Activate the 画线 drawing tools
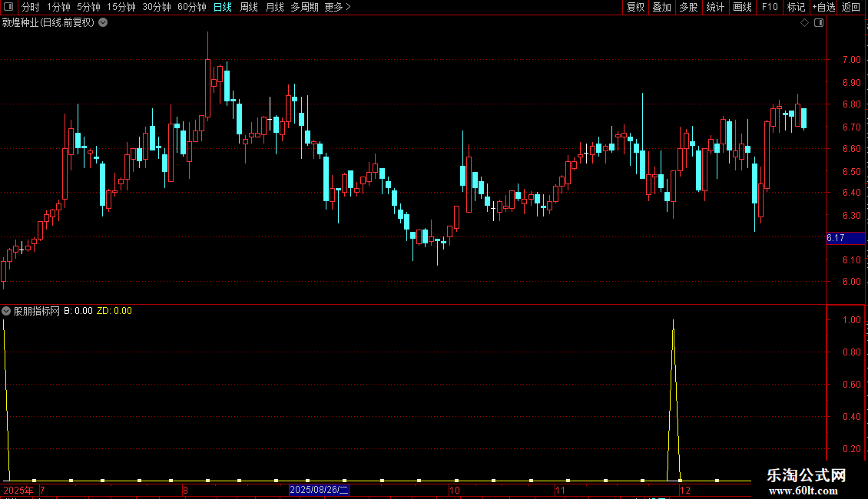 click(x=742, y=7)
